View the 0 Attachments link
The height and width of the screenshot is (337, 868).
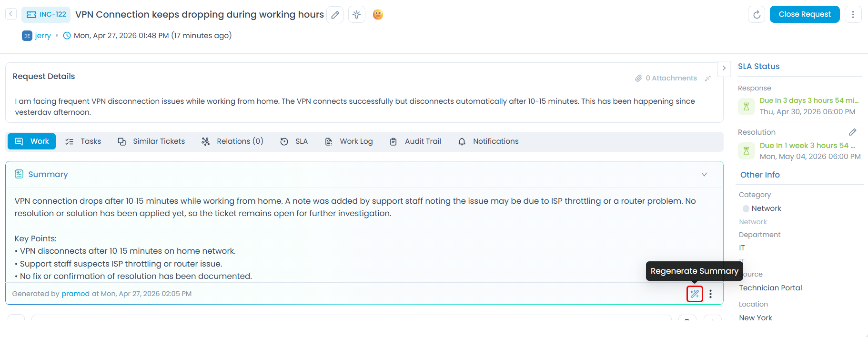point(666,78)
